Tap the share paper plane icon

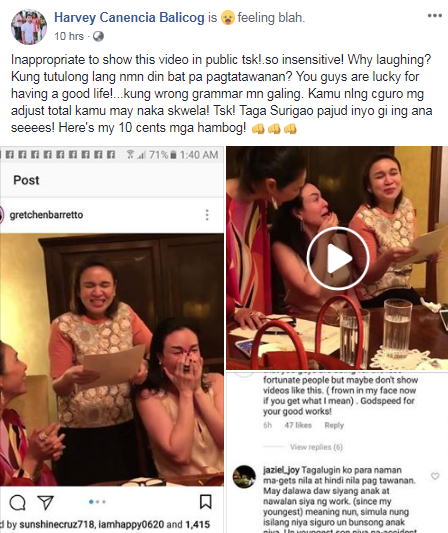[46, 502]
